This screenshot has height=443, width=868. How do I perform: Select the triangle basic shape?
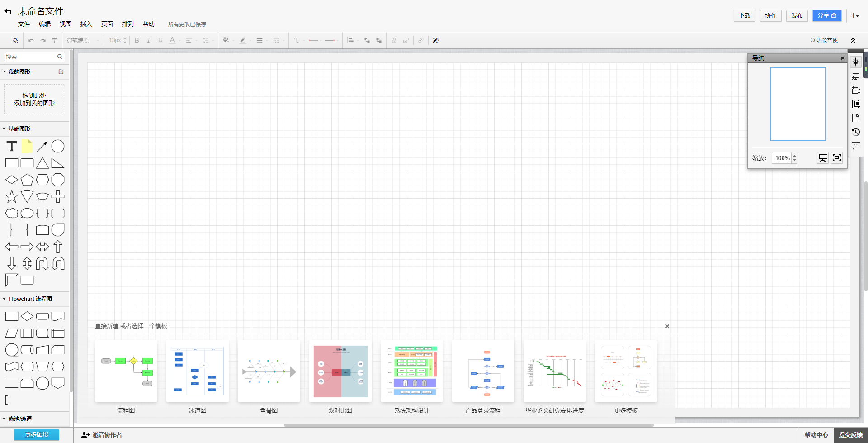point(42,163)
